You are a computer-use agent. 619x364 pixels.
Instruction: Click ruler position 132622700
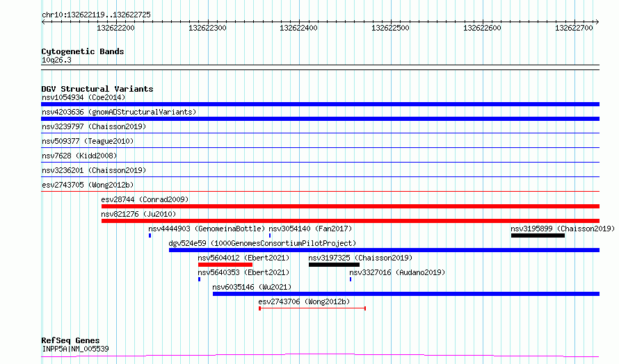click(x=574, y=28)
